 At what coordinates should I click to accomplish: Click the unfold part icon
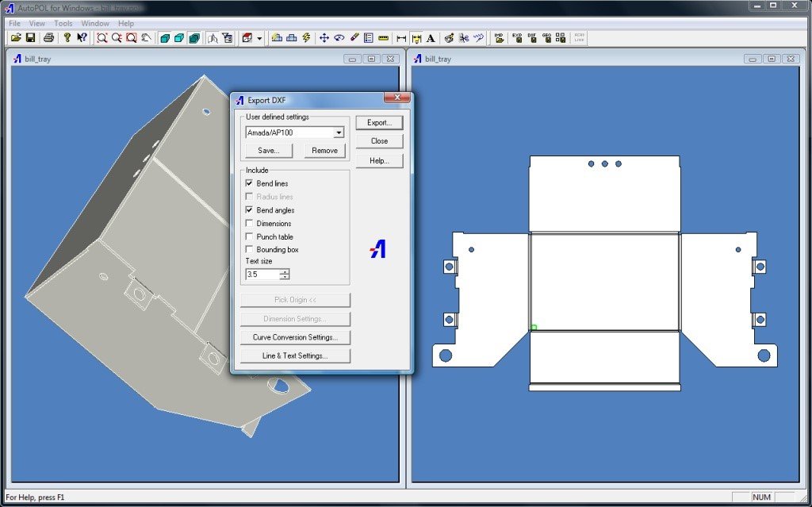click(213, 38)
